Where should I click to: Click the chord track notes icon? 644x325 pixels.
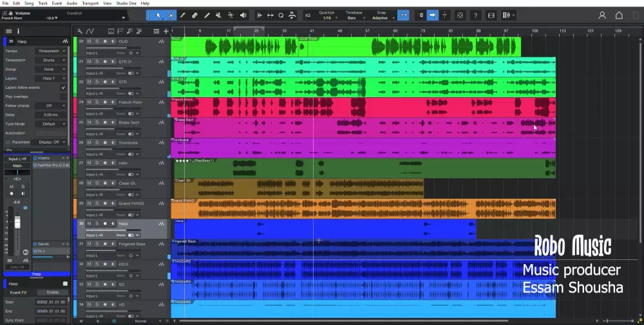pos(130,31)
